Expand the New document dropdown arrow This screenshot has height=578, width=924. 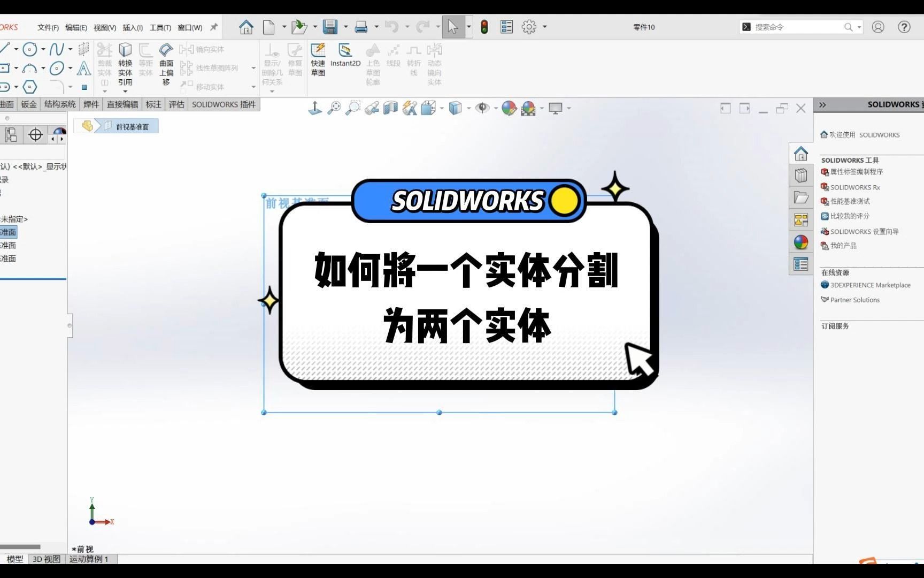284,27
